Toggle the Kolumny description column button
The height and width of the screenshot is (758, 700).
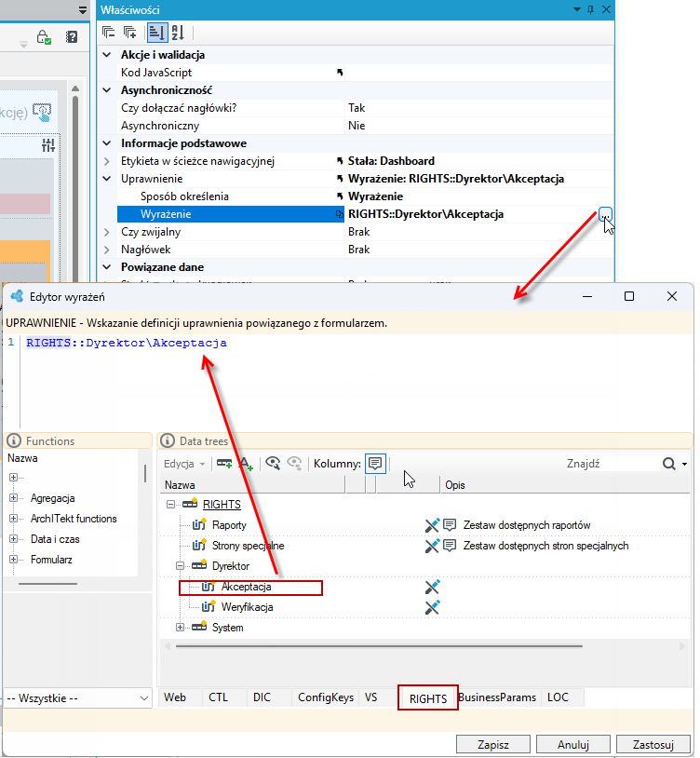375,464
